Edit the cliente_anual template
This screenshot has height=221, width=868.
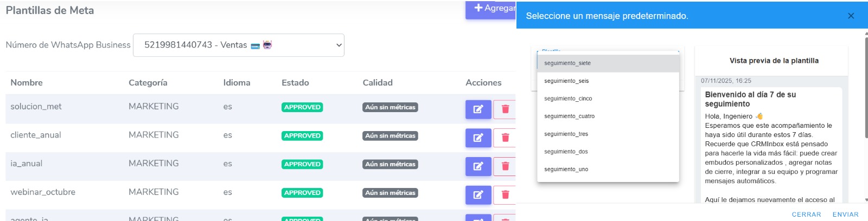point(478,138)
